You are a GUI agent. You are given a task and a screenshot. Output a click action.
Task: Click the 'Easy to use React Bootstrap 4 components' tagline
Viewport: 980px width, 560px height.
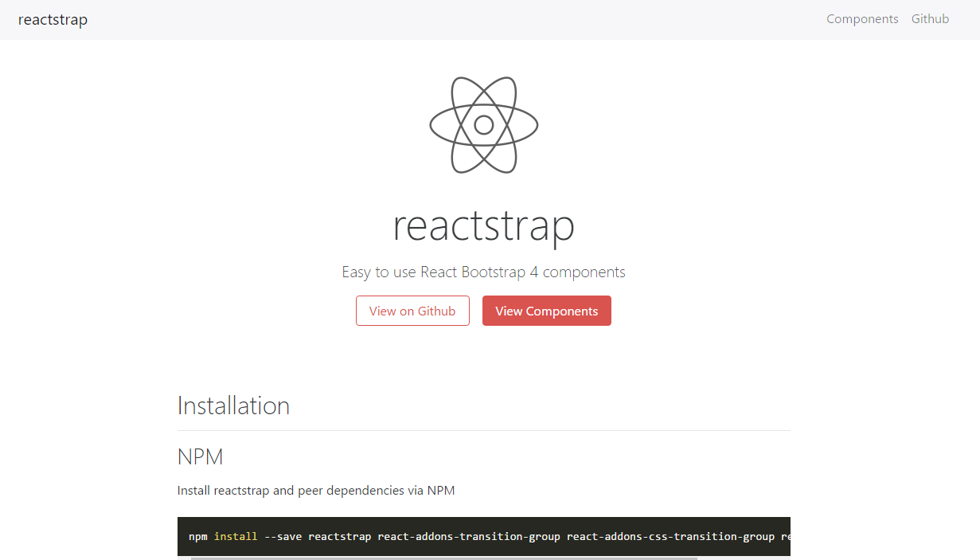coord(484,272)
